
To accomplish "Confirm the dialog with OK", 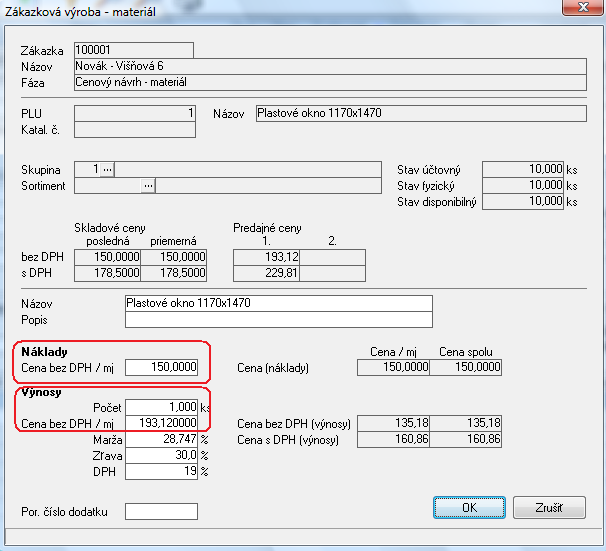I will tap(469, 507).
